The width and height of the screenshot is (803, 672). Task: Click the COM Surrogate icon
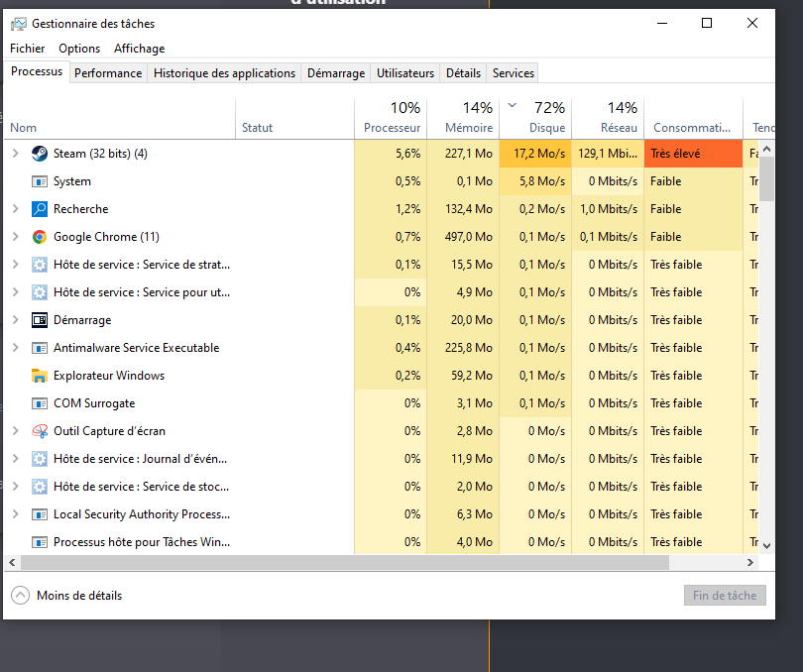click(x=40, y=403)
